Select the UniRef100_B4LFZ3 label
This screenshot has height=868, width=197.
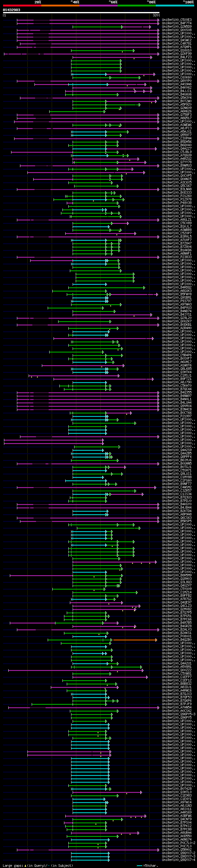(177, 57)
